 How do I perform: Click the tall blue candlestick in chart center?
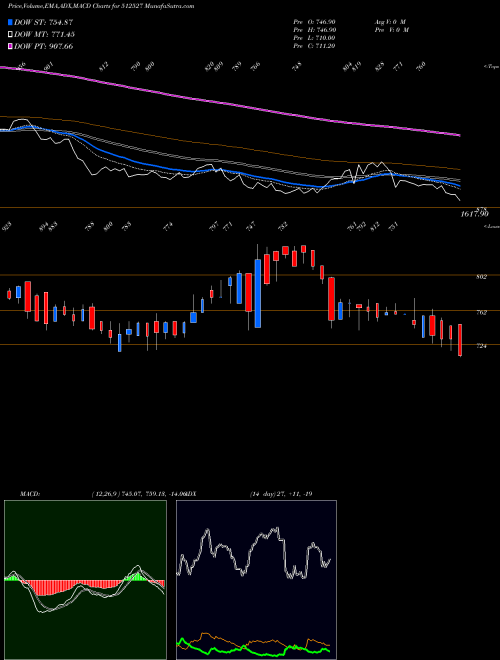(258, 293)
